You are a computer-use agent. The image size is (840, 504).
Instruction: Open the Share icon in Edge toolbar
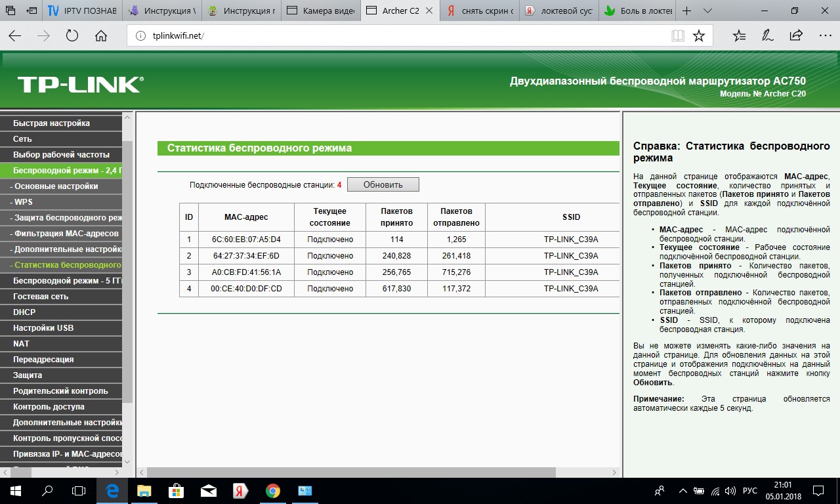(x=796, y=36)
